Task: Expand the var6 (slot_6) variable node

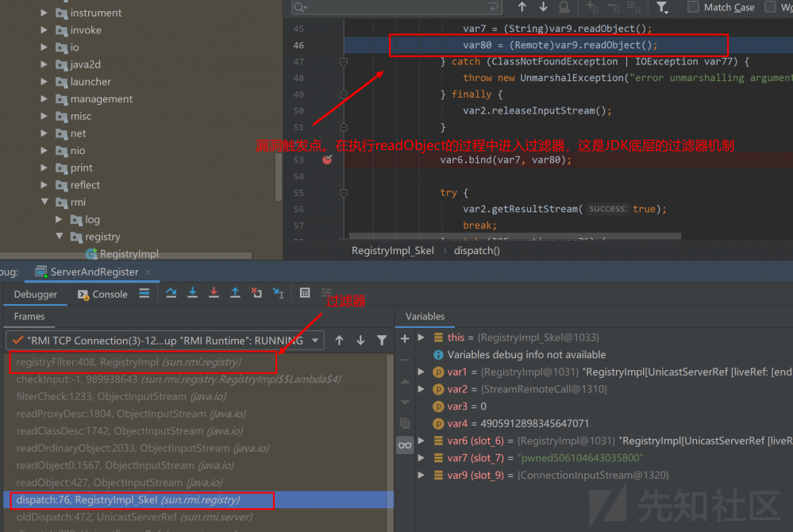Action: tap(421, 441)
